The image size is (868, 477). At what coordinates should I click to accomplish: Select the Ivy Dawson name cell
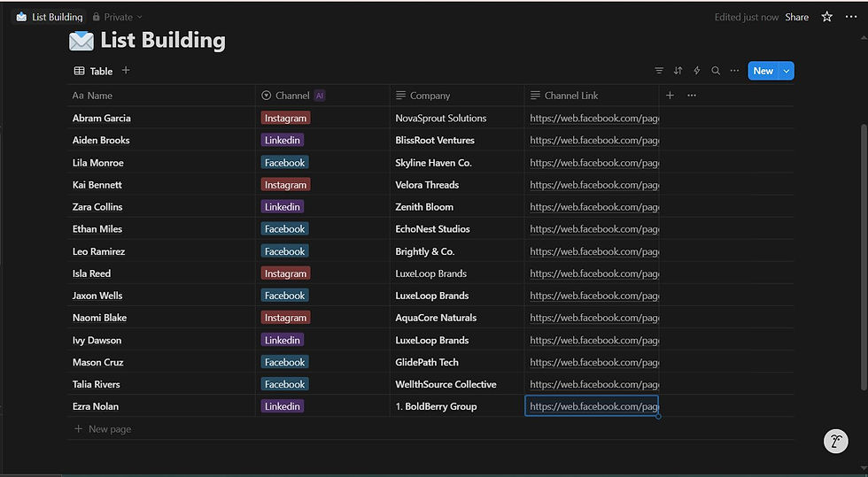[x=161, y=341]
